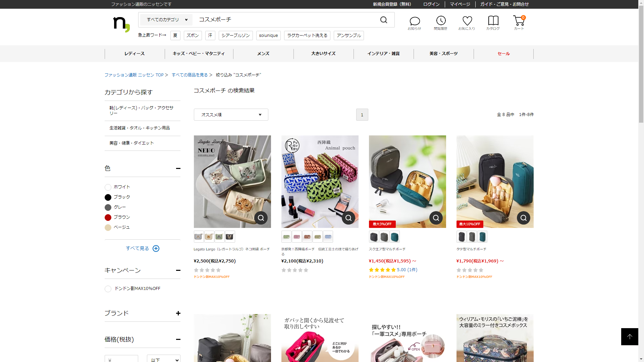Open the notifications speech bubble icon
644x362 pixels.
415,23
